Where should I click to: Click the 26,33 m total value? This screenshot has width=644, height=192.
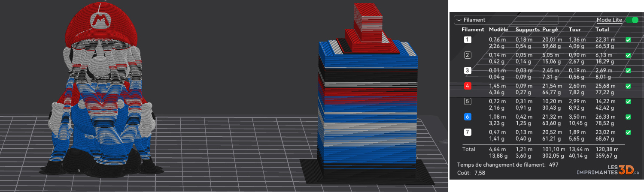[606, 117]
